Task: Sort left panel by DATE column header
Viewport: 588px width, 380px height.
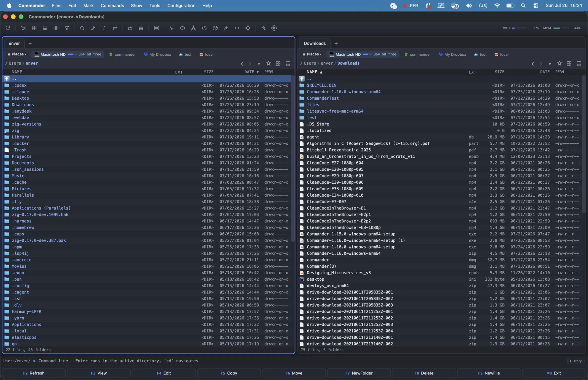Action: coord(252,72)
